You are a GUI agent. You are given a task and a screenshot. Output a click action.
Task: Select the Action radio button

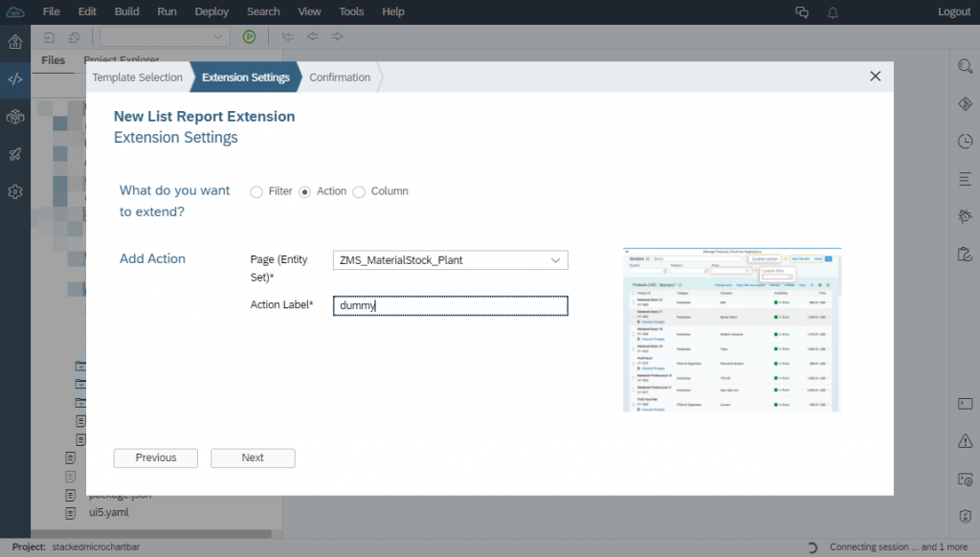tap(304, 192)
